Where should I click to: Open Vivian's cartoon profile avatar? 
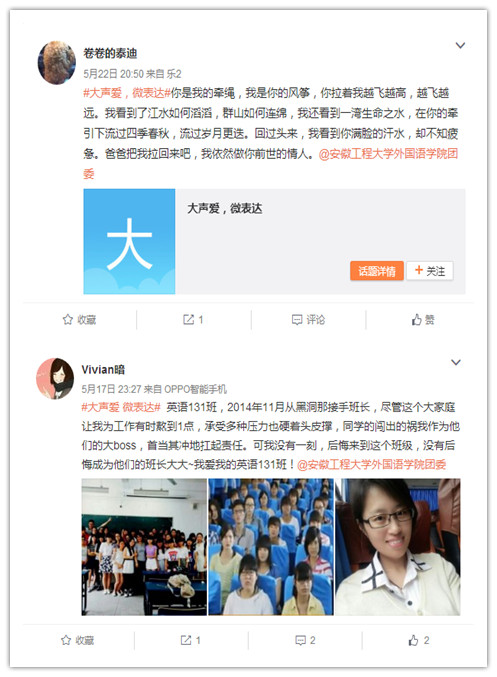(55, 378)
